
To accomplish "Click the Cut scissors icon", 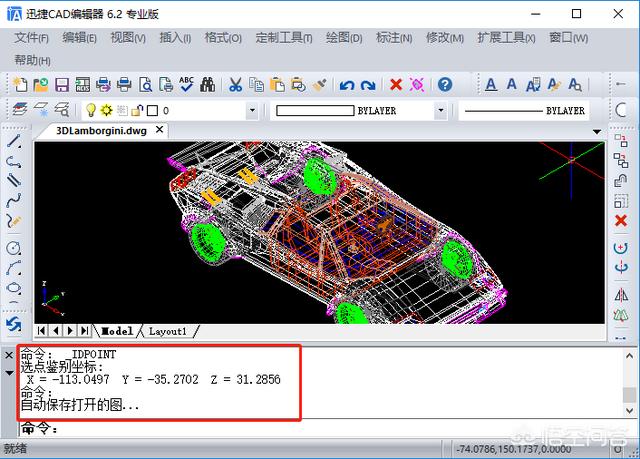I will coord(235,85).
